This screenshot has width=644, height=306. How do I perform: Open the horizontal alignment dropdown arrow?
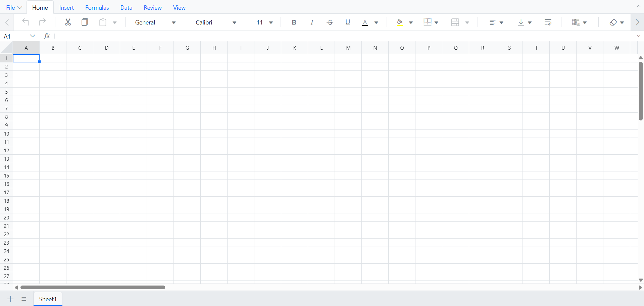501,22
